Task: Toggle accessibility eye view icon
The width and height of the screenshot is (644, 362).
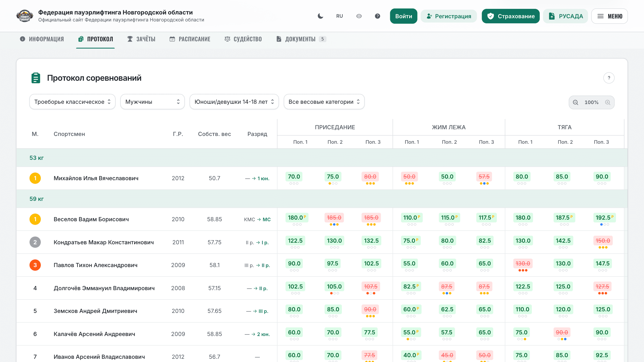Action: [x=359, y=16]
